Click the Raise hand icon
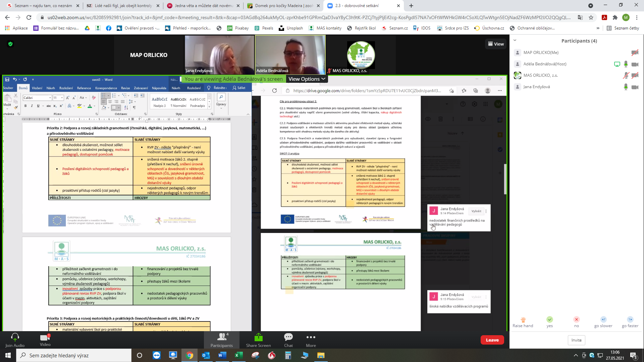The image size is (644, 362). click(x=523, y=319)
